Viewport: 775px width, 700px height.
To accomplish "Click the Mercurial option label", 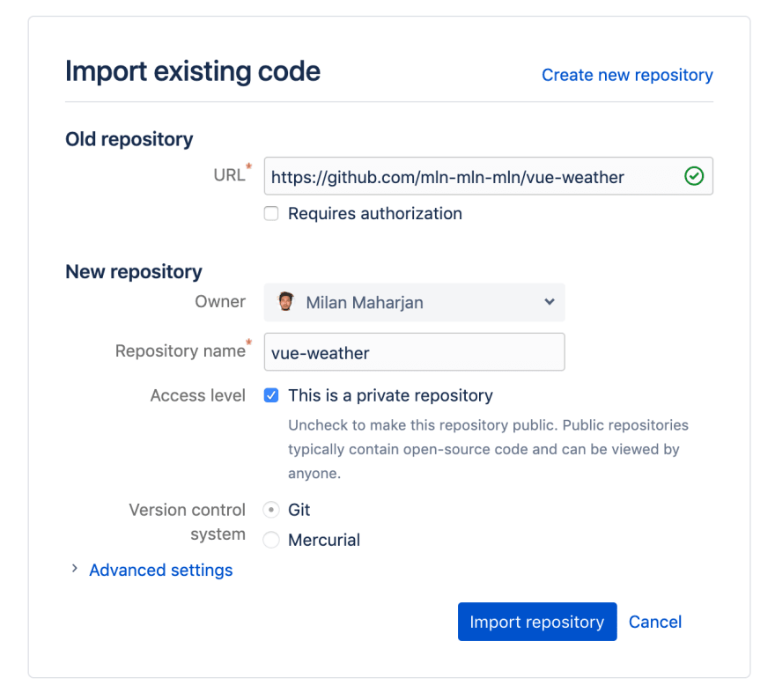I will pyautogui.click(x=324, y=540).
